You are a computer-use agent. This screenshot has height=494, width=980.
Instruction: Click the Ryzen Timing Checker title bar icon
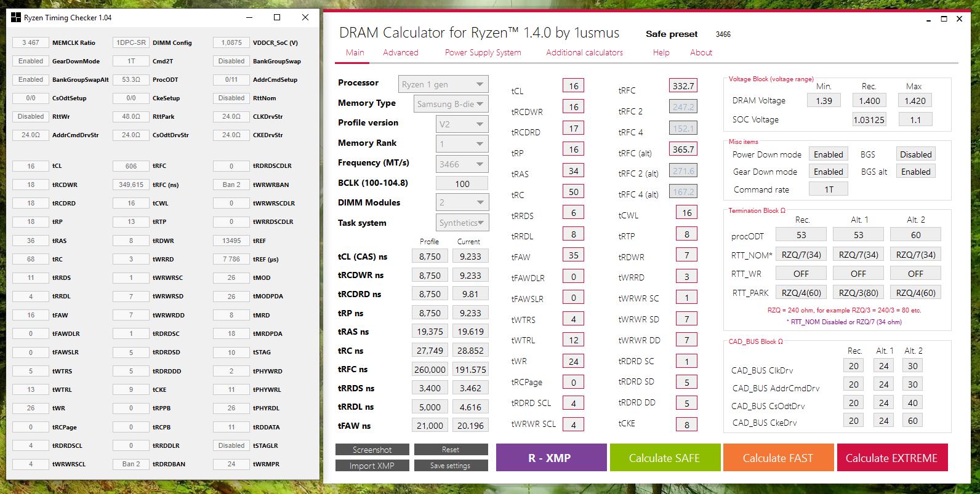coord(16,17)
